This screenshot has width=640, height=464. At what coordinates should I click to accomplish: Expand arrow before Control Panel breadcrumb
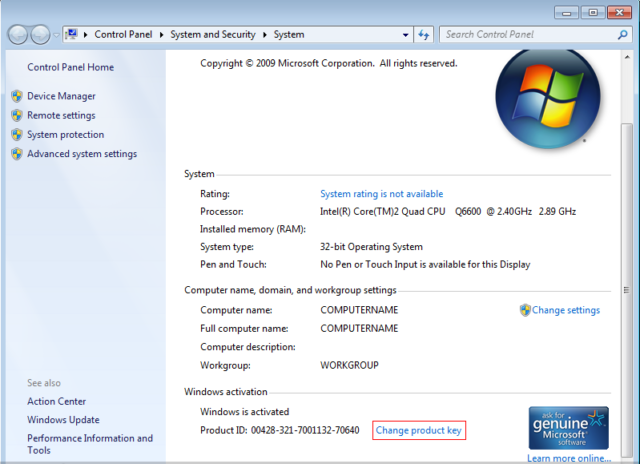85,35
